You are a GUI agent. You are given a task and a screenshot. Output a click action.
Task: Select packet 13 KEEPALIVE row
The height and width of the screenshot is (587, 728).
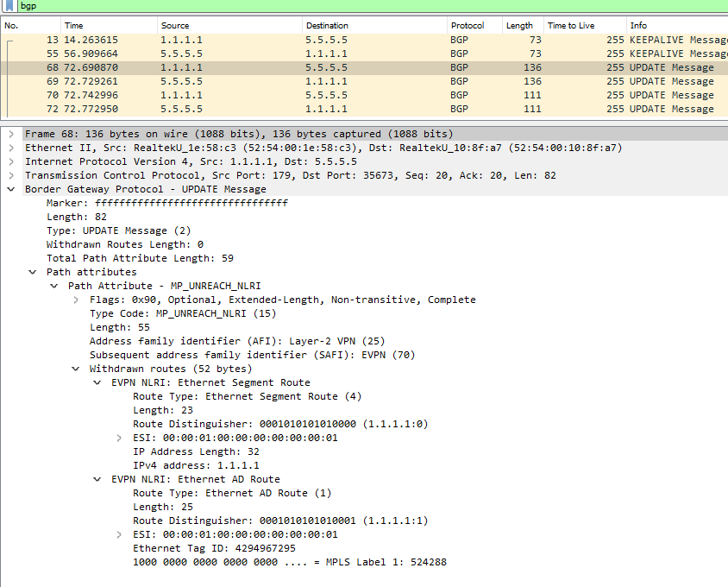point(345,40)
